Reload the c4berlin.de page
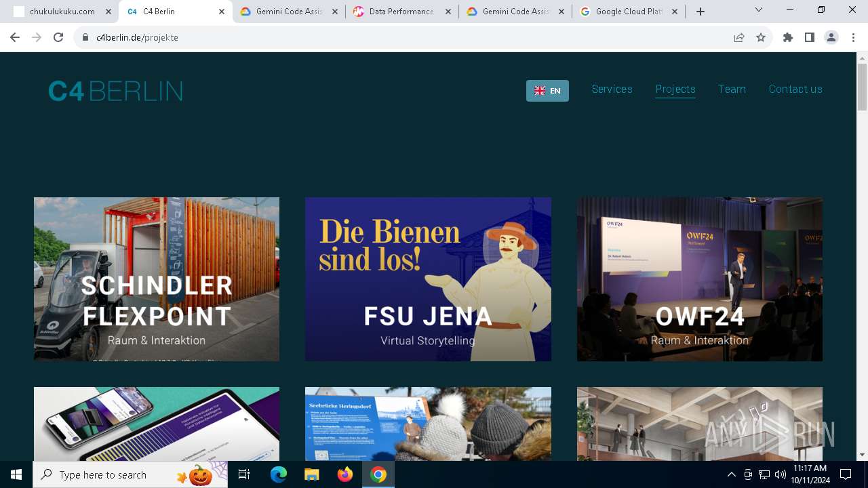The height and width of the screenshot is (488, 868). 58,37
